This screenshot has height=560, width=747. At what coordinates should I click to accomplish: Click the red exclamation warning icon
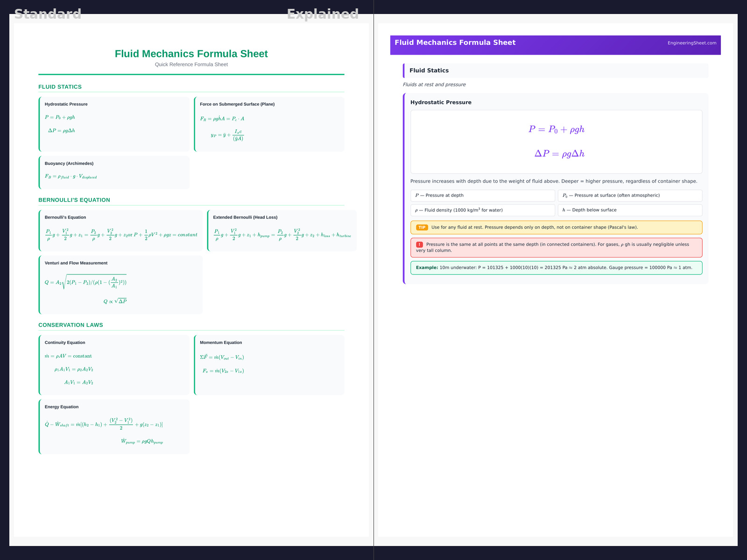point(419,245)
